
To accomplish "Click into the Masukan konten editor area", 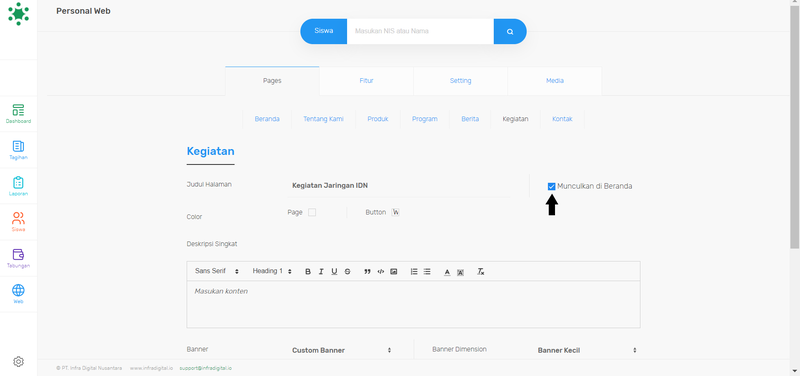I will tap(413, 304).
